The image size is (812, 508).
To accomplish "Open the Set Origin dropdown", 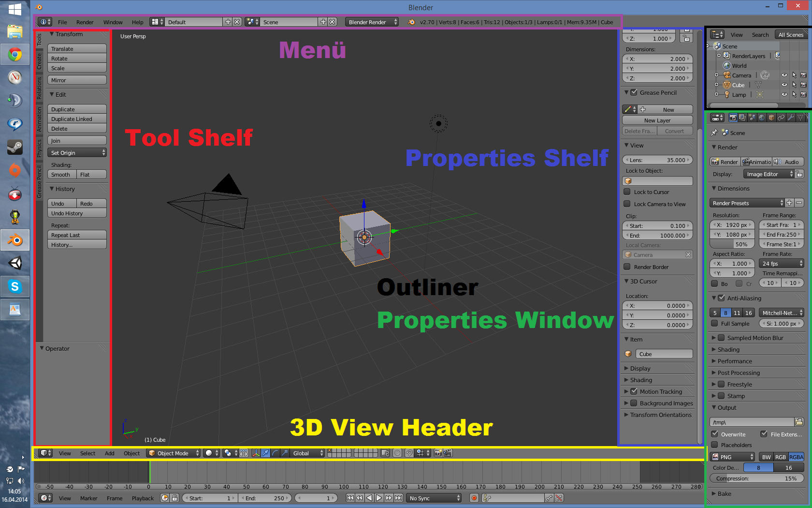I will pos(77,153).
